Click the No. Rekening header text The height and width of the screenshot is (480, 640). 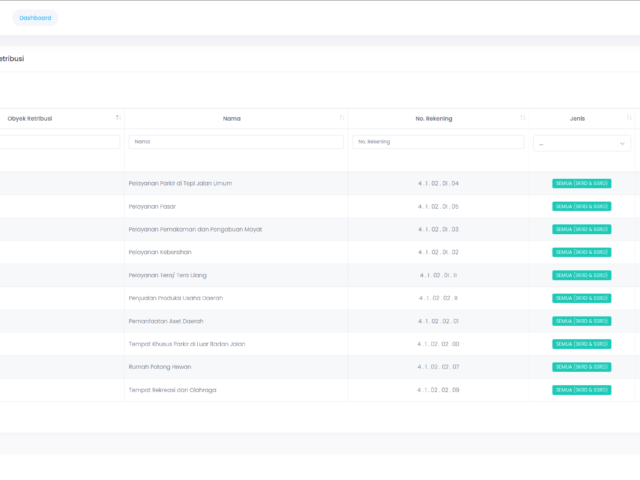[x=434, y=119]
